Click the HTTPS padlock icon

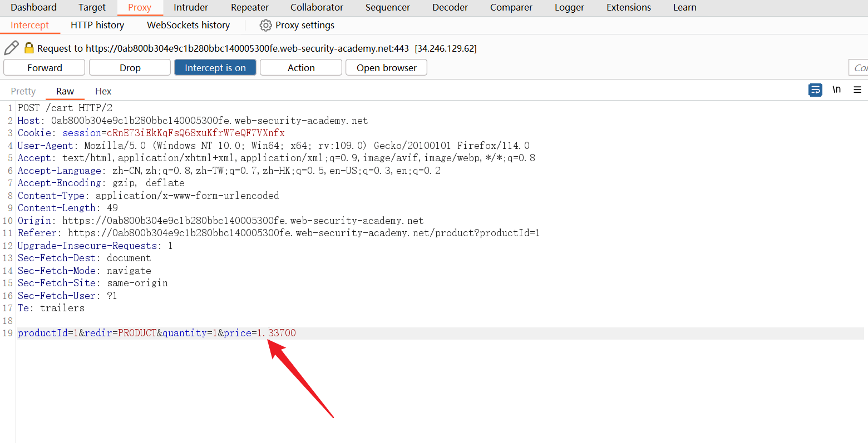pyautogui.click(x=29, y=48)
